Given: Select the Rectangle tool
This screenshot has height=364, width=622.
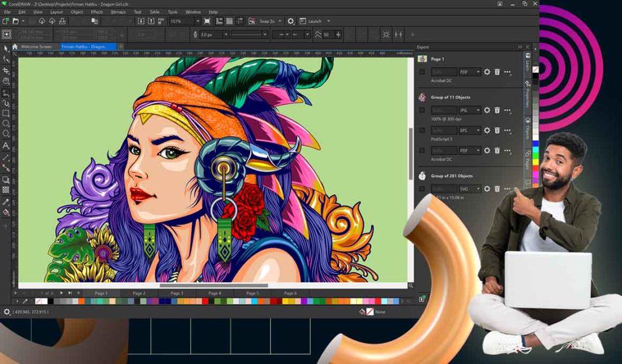Looking at the screenshot, I should [5, 113].
